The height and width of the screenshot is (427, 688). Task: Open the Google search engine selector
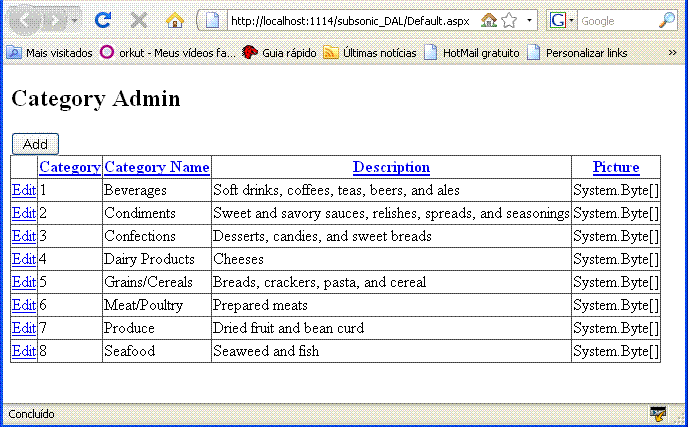(562, 20)
